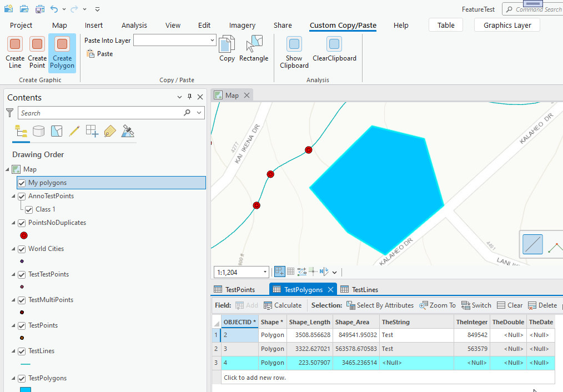Click the Copy tool in the ribbon
Viewport: 563px width, 392px height.
point(227,49)
